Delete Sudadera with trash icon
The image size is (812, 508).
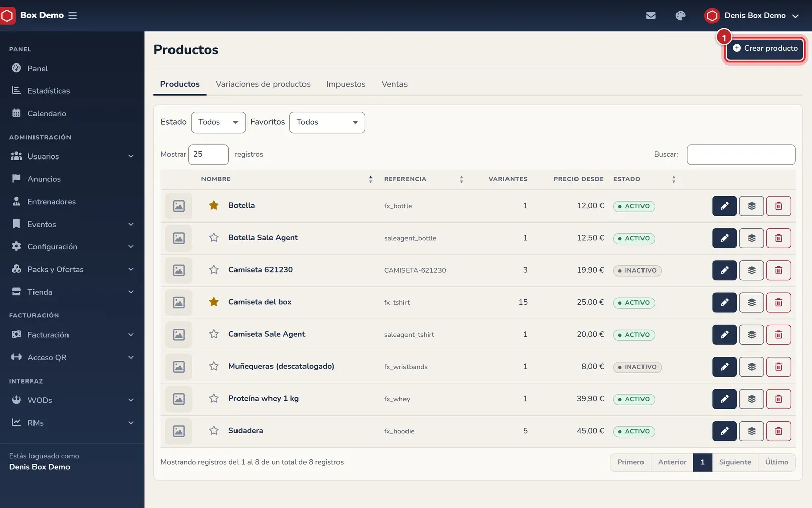point(779,431)
